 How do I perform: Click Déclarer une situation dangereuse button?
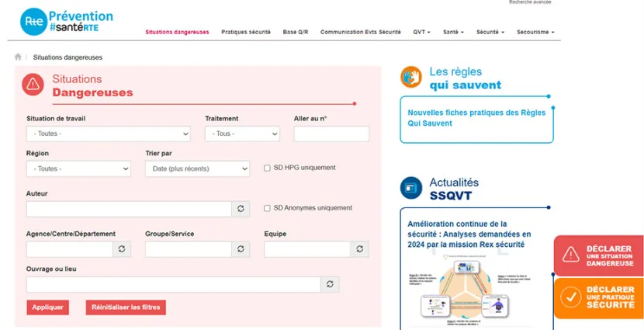pyautogui.click(x=599, y=255)
